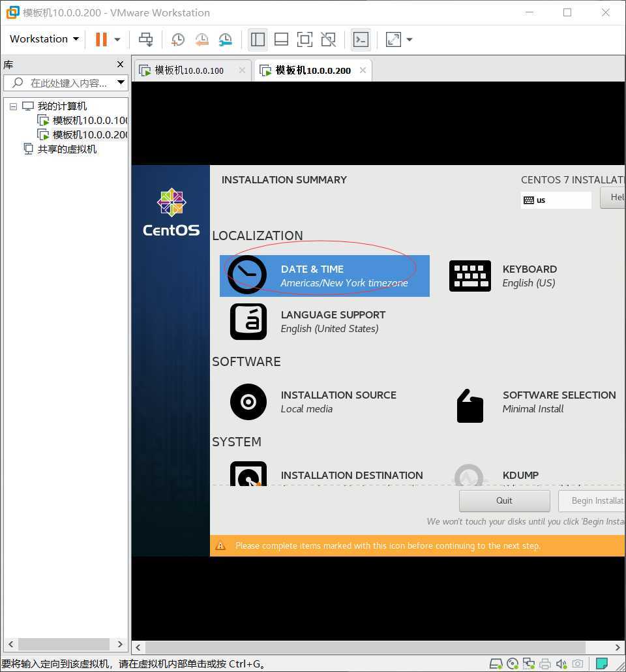The image size is (626, 672).
Task: Select 共享的虚拟机 in the library tree
Action: (x=60, y=149)
